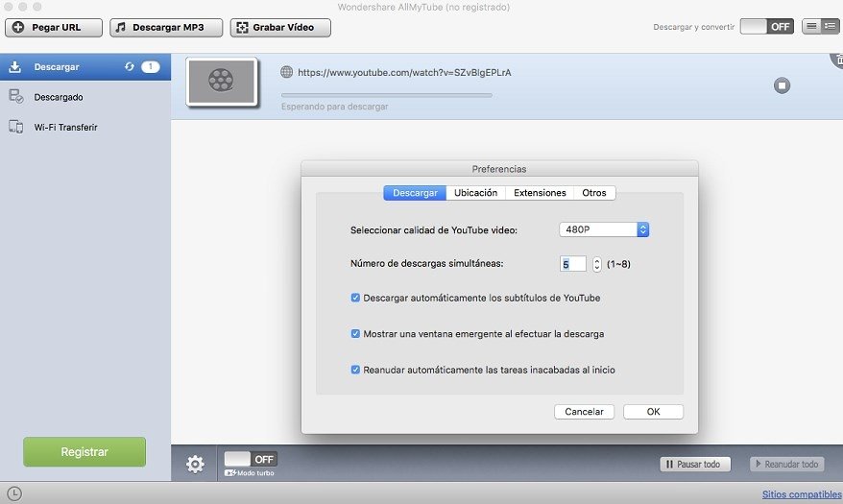Click the download count badge 1

click(x=151, y=66)
